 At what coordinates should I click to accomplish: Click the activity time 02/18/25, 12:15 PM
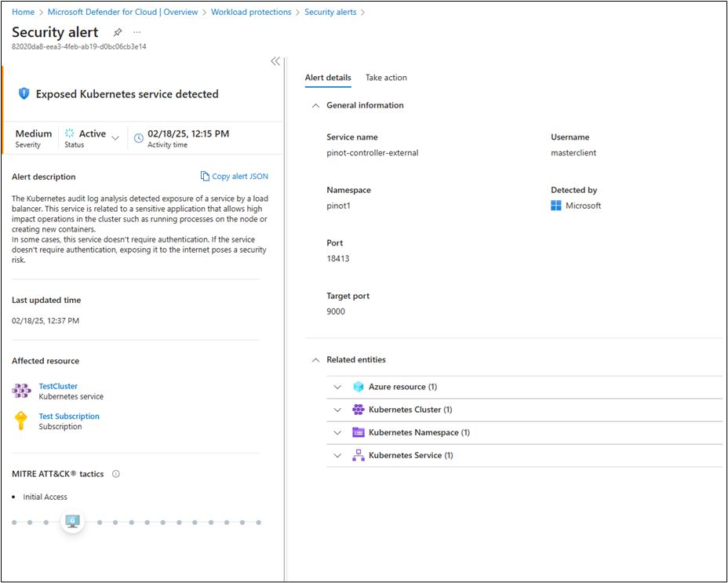click(x=188, y=134)
